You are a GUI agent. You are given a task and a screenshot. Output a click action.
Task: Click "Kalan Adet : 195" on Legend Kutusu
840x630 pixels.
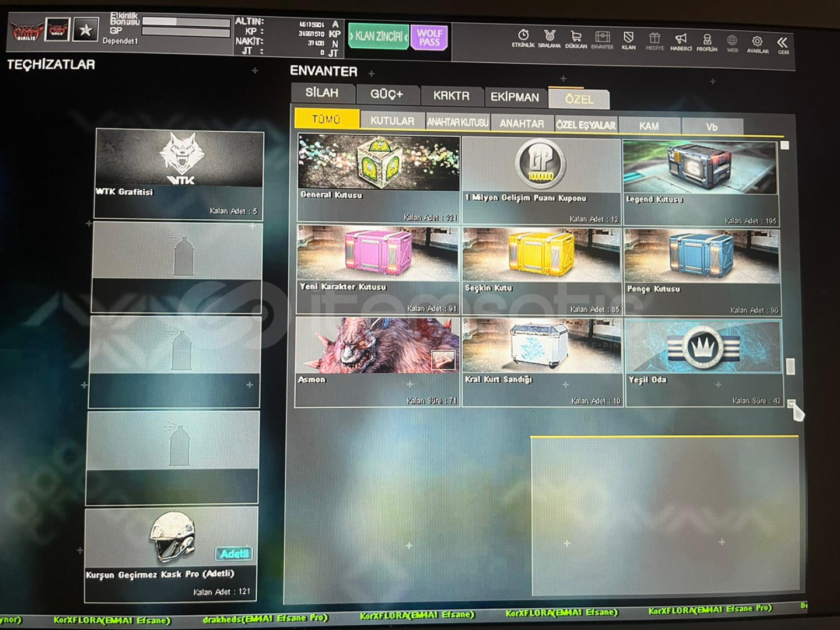(x=751, y=220)
